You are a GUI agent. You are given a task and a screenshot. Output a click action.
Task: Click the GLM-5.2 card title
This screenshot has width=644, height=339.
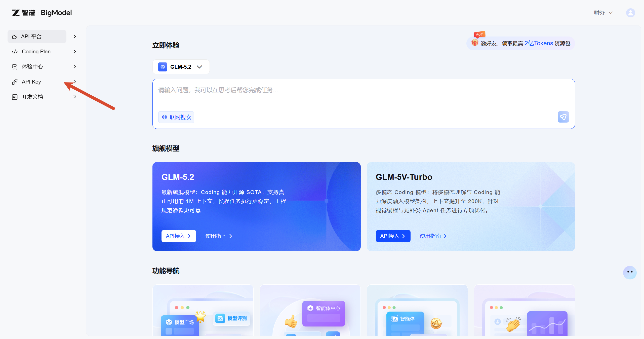(178, 177)
